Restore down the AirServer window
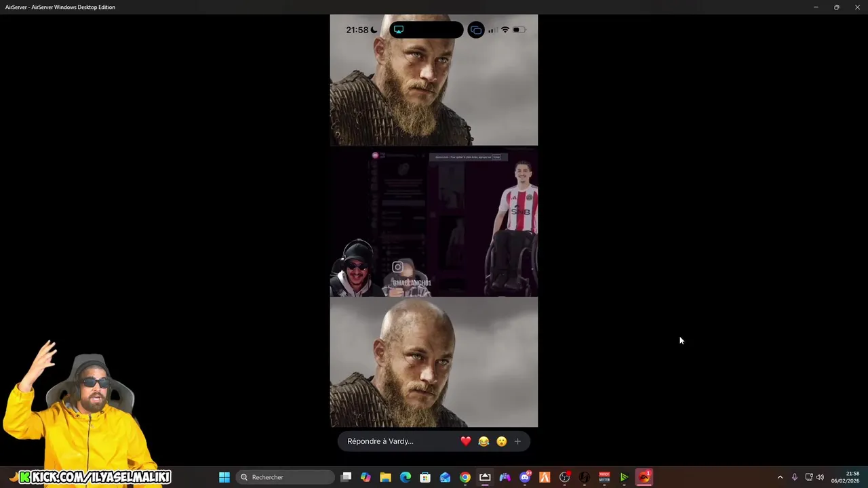 point(836,7)
